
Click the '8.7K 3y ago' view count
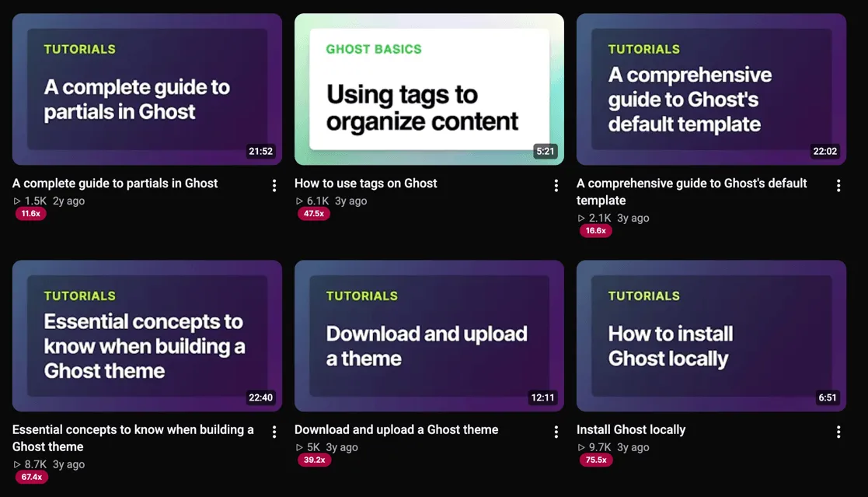[49, 464]
